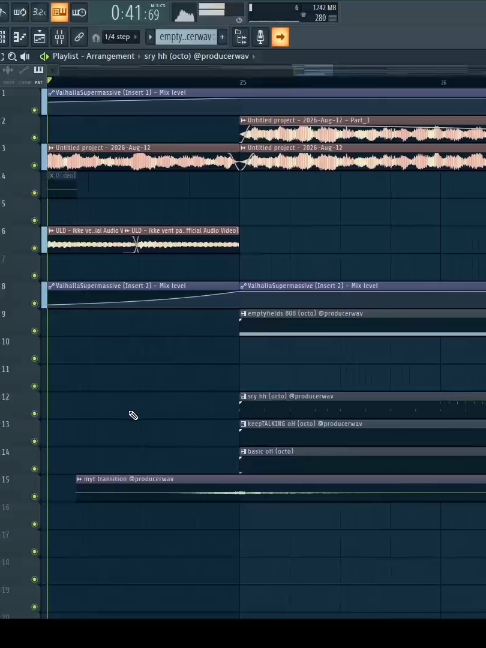Open emptyfields 808 (octo) clip menu icon

click(x=243, y=314)
